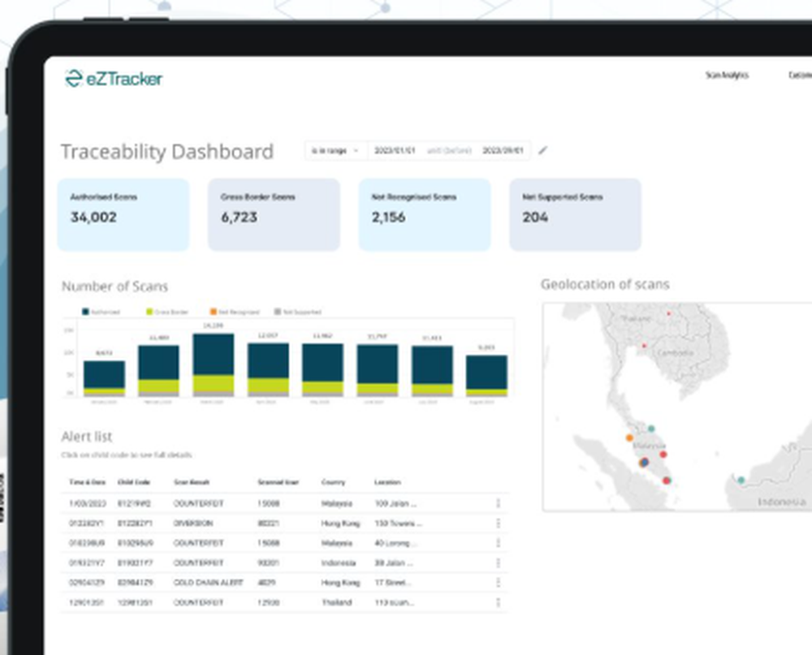Click the tallest bar in Number of Scans

click(214, 365)
